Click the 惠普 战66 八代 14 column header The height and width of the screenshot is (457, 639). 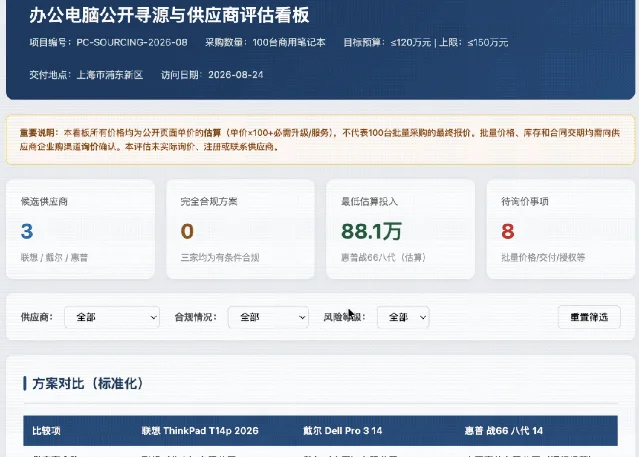[504, 431]
